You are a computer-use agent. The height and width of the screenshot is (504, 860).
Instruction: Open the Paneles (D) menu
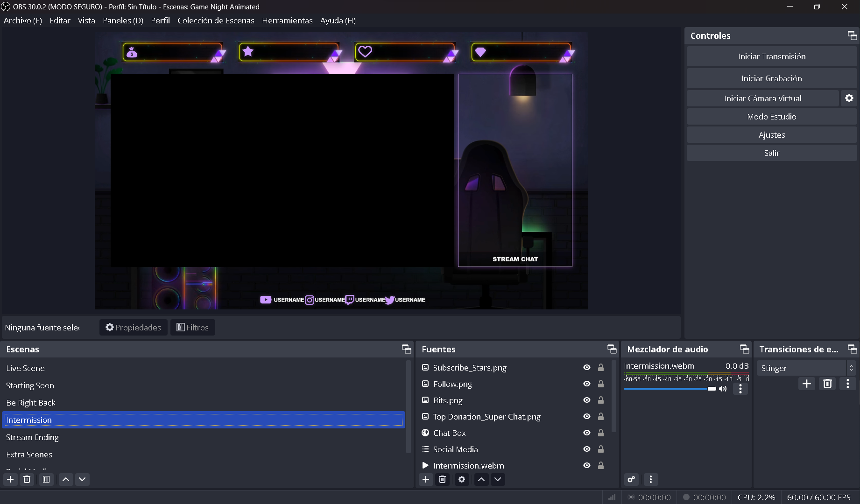click(x=123, y=21)
